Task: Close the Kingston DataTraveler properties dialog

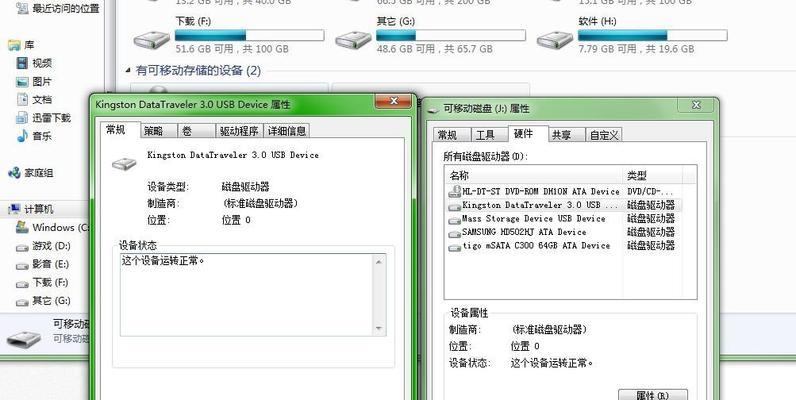Action: click(392, 101)
